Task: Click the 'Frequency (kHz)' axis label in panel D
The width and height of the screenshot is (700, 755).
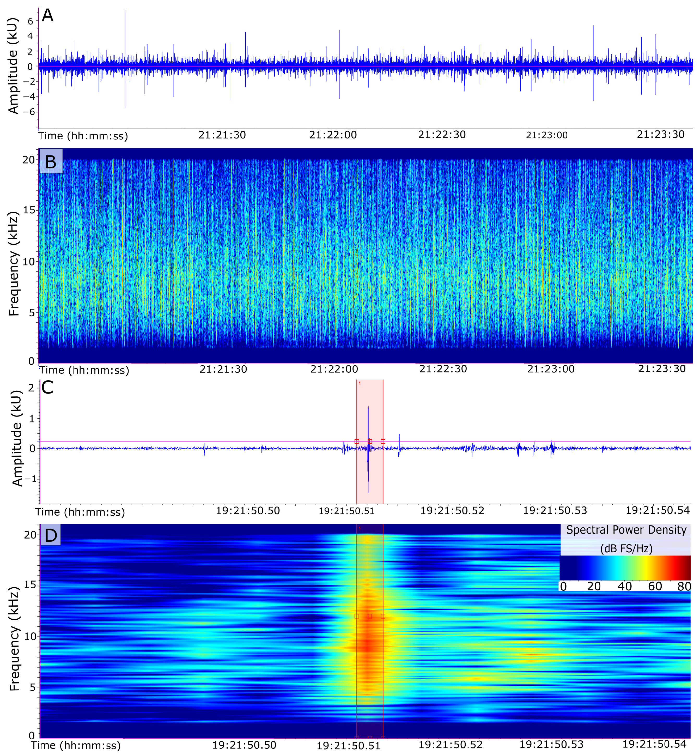Action: [14, 639]
